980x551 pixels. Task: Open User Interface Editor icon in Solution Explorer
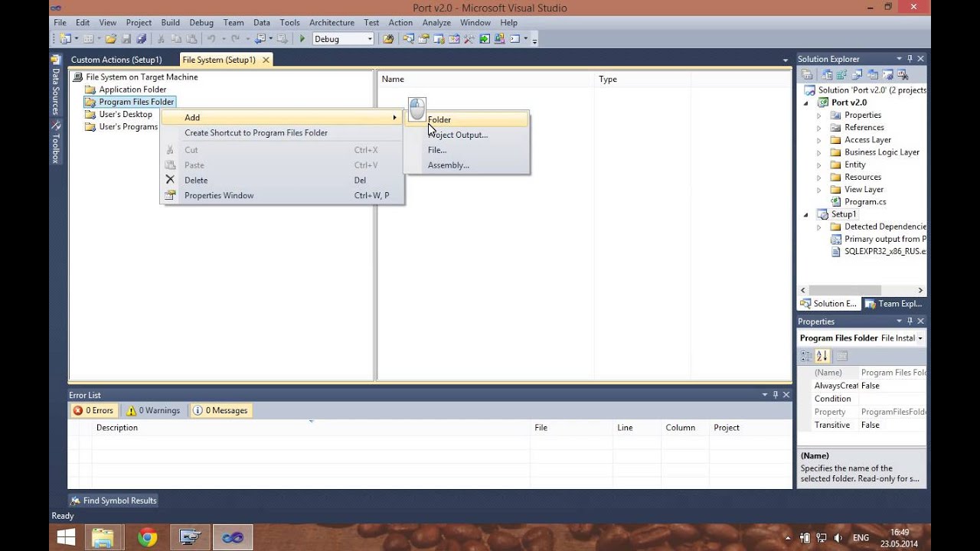pyautogui.click(x=873, y=75)
